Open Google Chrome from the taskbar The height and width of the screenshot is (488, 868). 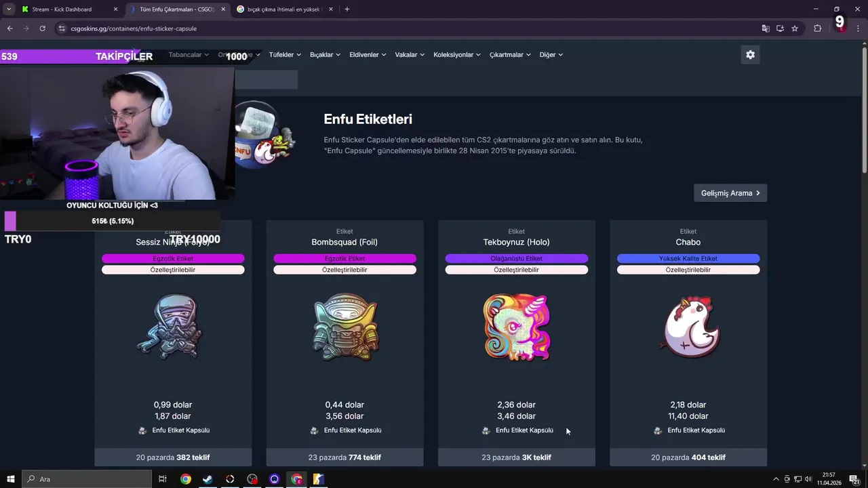click(x=185, y=479)
